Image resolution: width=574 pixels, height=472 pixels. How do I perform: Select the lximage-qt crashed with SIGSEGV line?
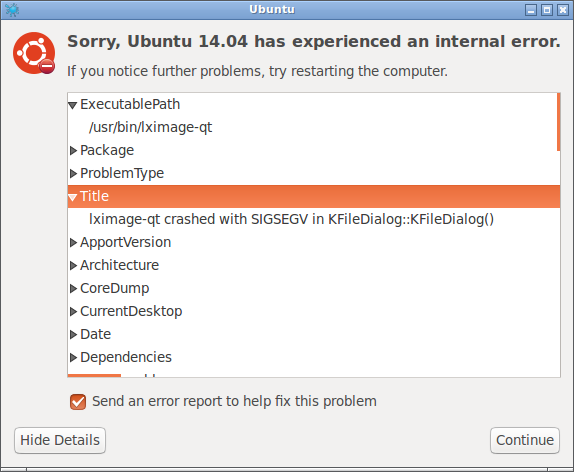[291, 219]
